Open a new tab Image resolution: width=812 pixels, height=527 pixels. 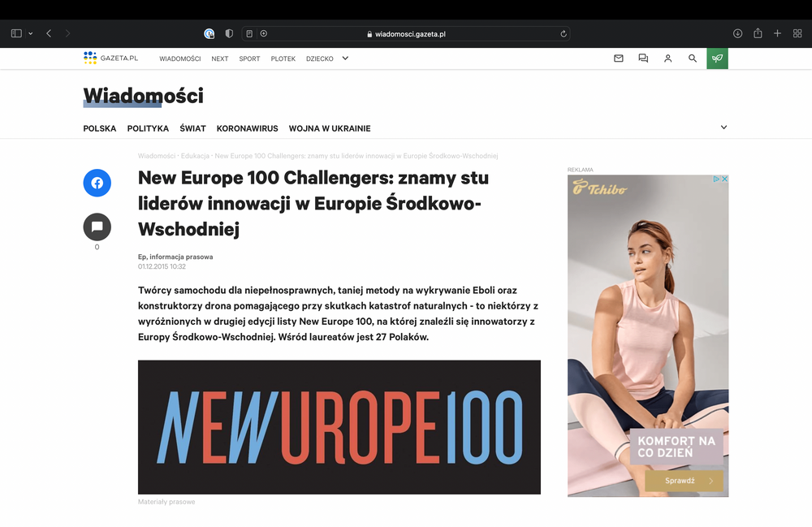click(x=777, y=33)
